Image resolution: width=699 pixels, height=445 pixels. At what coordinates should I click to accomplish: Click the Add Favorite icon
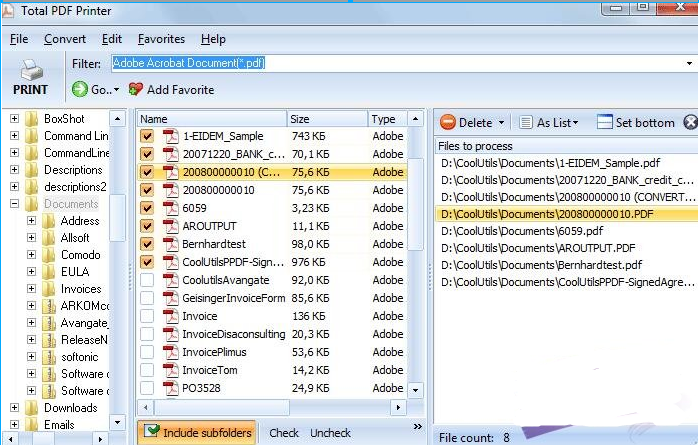click(x=136, y=90)
